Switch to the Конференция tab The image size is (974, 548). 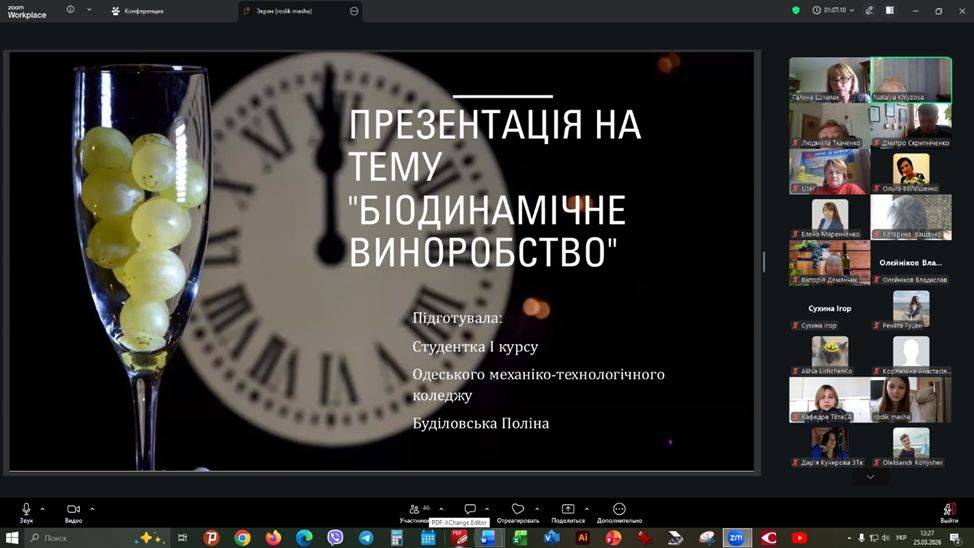click(x=138, y=11)
